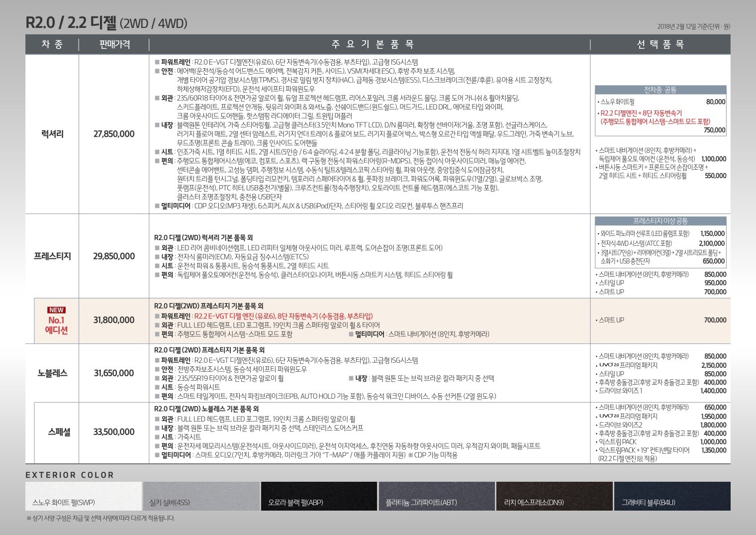Pick the 그래비티 블루(B4U) exterior color

tap(672, 496)
